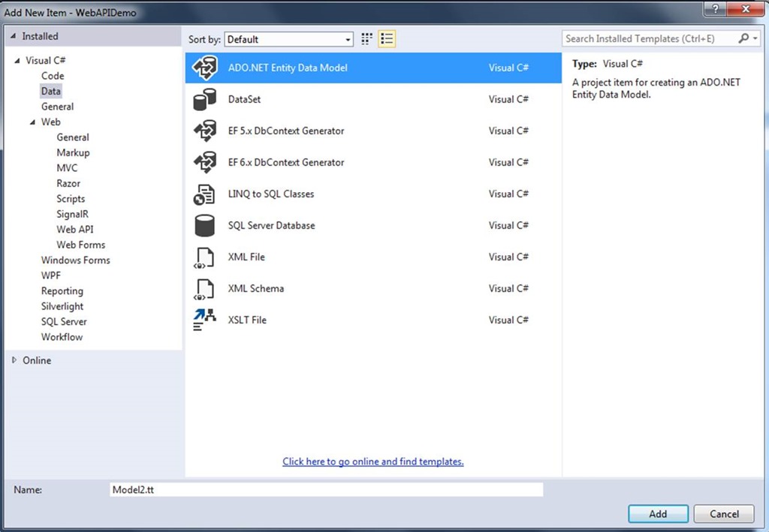Close the Add New Item dialog
The image size is (769, 532).
click(746, 9)
